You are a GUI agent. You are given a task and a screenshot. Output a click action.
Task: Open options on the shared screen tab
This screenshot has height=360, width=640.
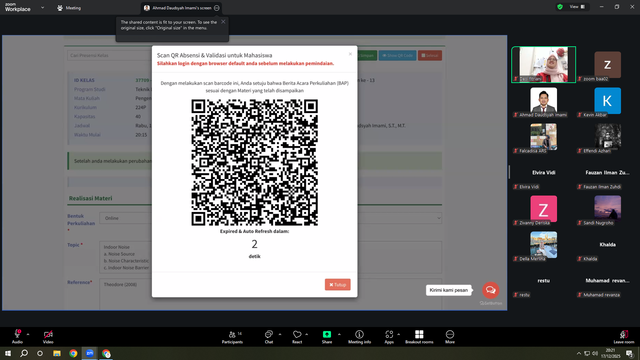[x=217, y=8]
